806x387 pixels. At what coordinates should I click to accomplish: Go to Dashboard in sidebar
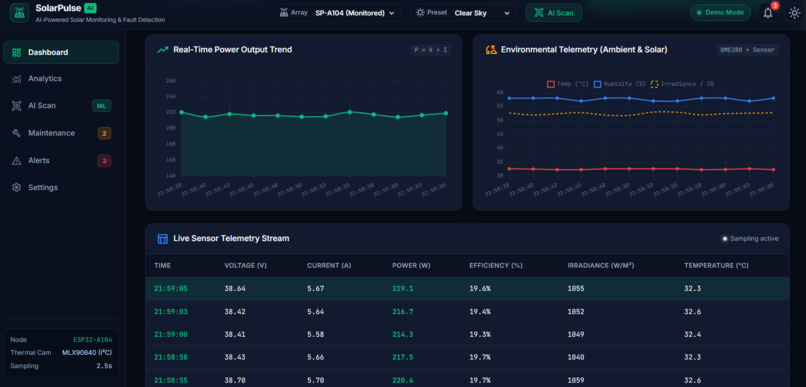61,52
